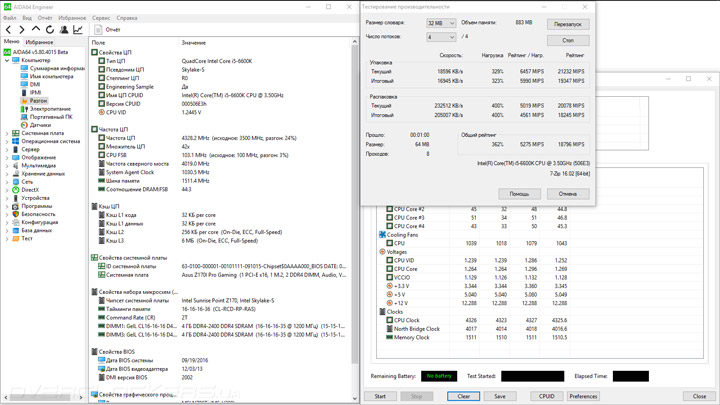Click the DirectX tree icon

pos(16,190)
